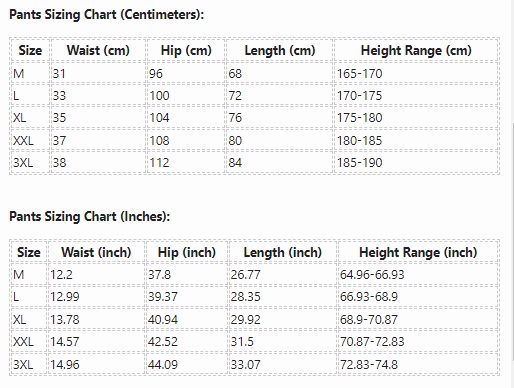Select the 165-170 height cell
The image size is (514, 388).
point(416,73)
